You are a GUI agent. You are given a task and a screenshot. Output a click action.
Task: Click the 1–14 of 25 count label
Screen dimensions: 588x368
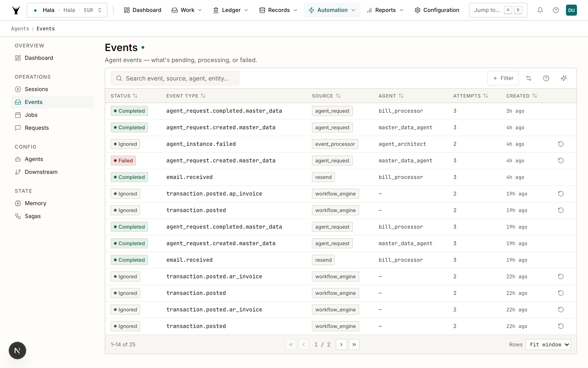(123, 344)
